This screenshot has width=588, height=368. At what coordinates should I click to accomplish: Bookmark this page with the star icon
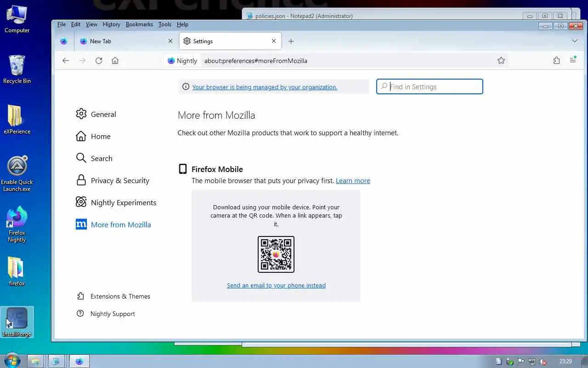click(x=501, y=60)
